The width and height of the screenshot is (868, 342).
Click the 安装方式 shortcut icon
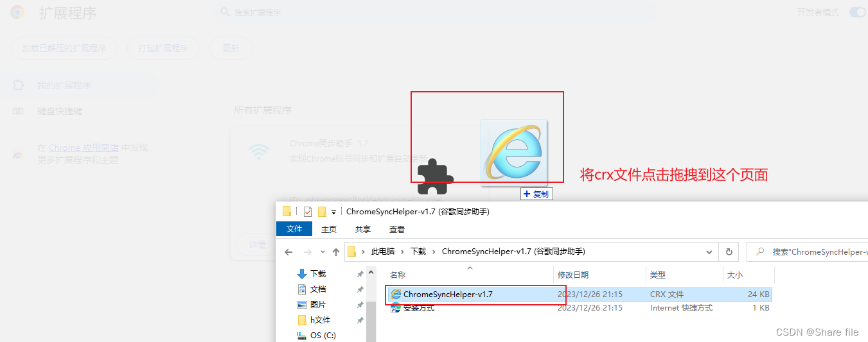[396, 308]
